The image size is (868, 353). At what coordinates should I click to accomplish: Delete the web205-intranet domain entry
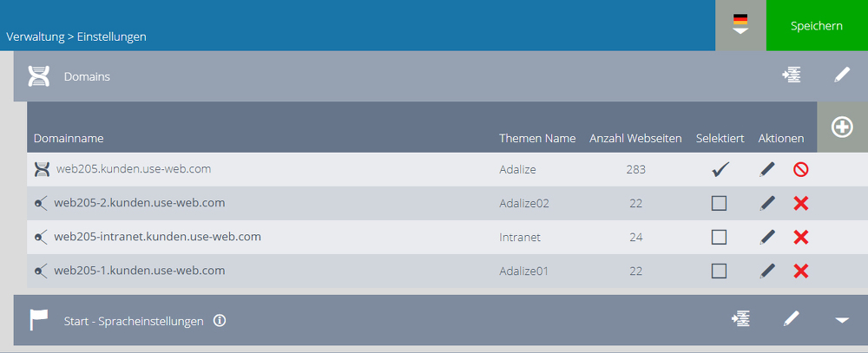(x=800, y=238)
